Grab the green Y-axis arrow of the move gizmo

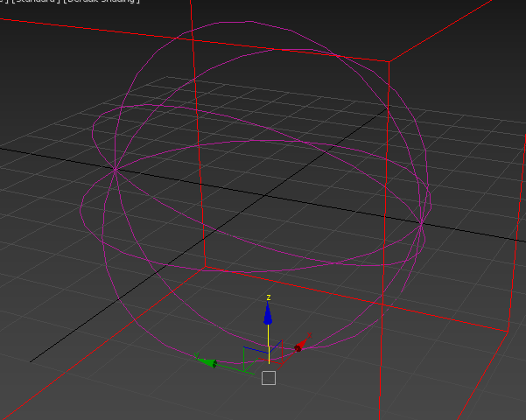tap(207, 362)
